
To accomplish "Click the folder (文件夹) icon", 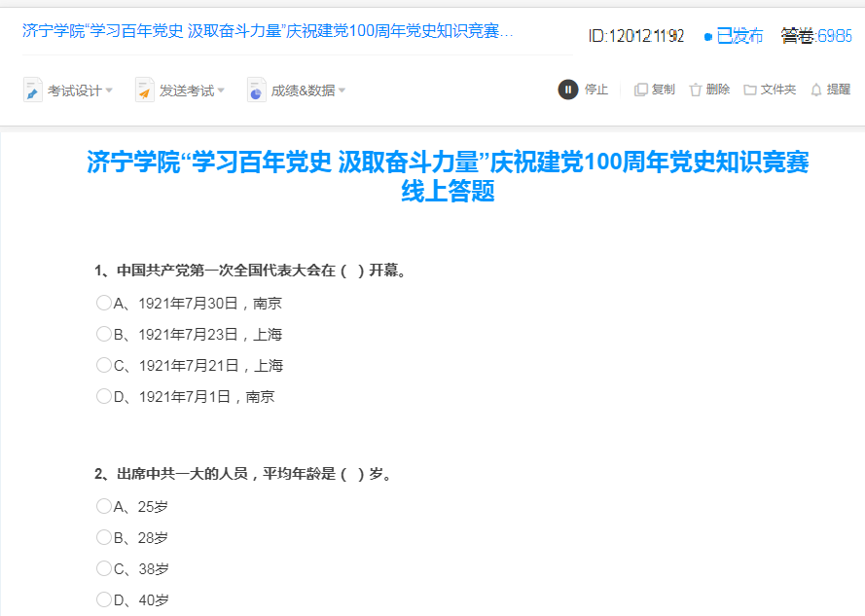I will point(750,90).
